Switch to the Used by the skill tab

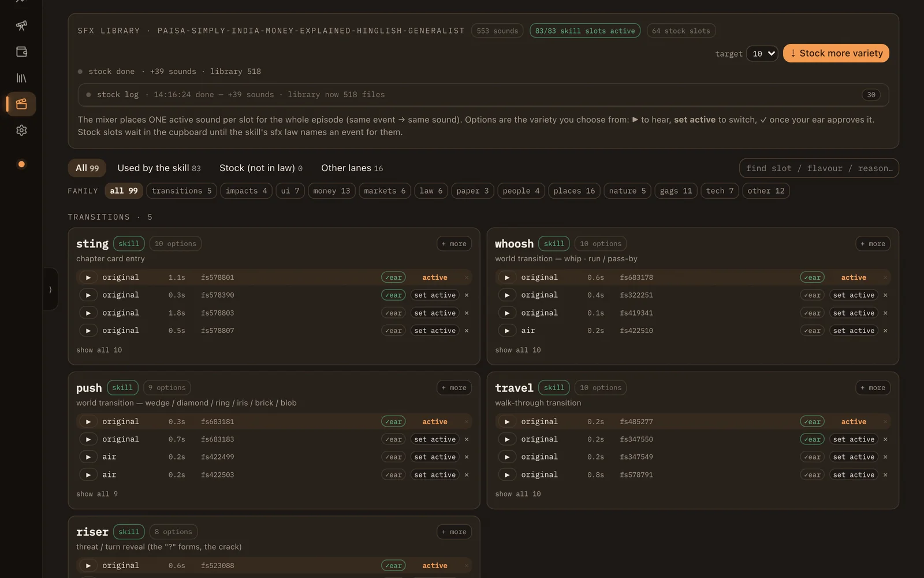159,168
